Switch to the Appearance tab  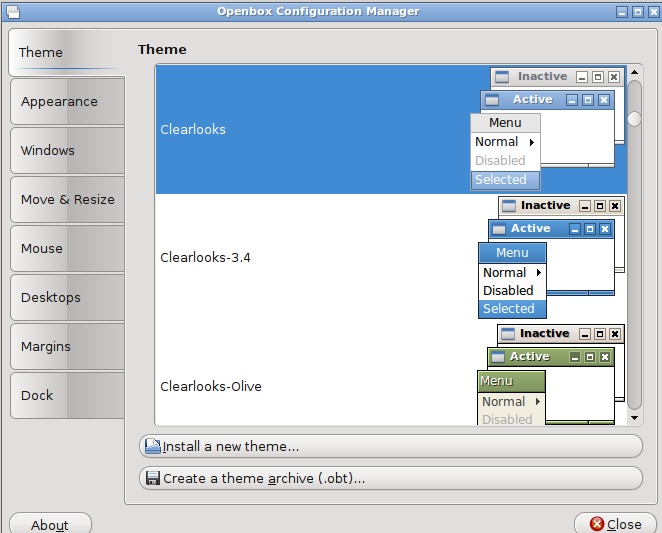[68, 101]
